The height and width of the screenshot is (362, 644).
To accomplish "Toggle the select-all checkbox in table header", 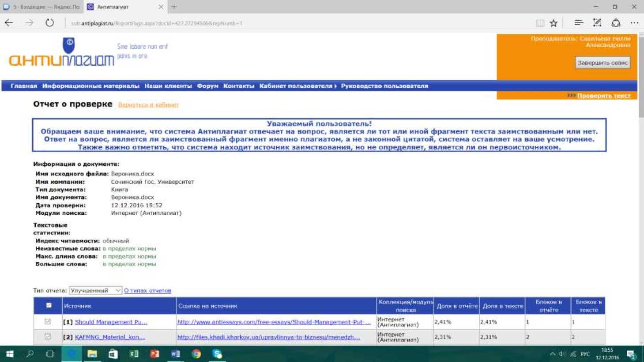I will point(49,305).
